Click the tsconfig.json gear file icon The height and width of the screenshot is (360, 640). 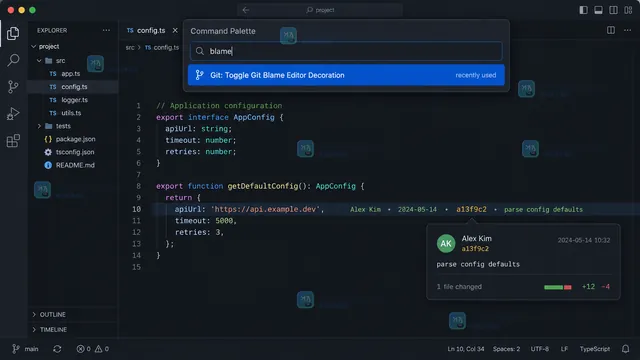click(48, 152)
